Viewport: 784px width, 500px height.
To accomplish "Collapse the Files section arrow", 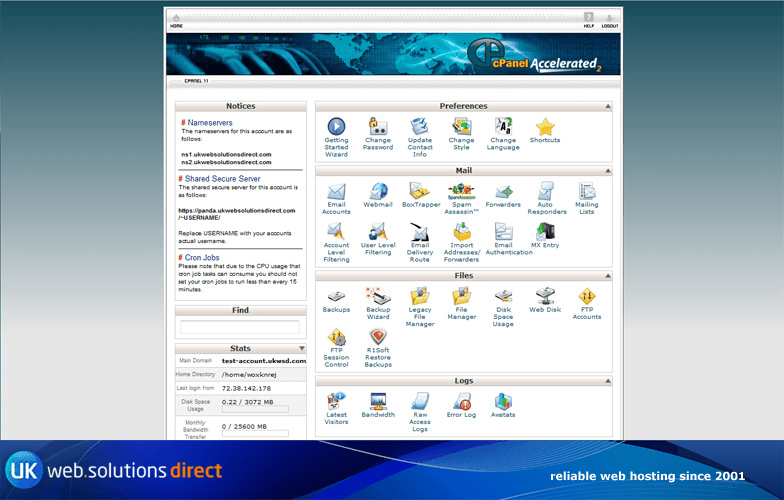I will click(607, 276).
